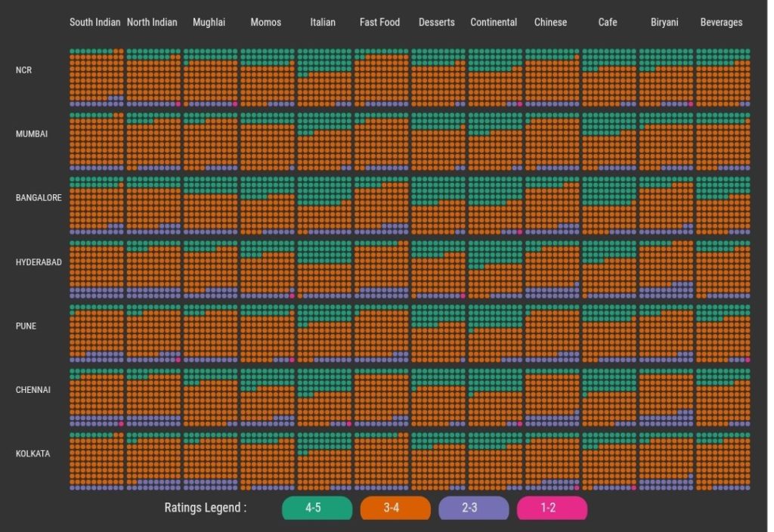
Task: Toggle the "2-3" purple ratings legend chip
Action: [x=473, y=508]
